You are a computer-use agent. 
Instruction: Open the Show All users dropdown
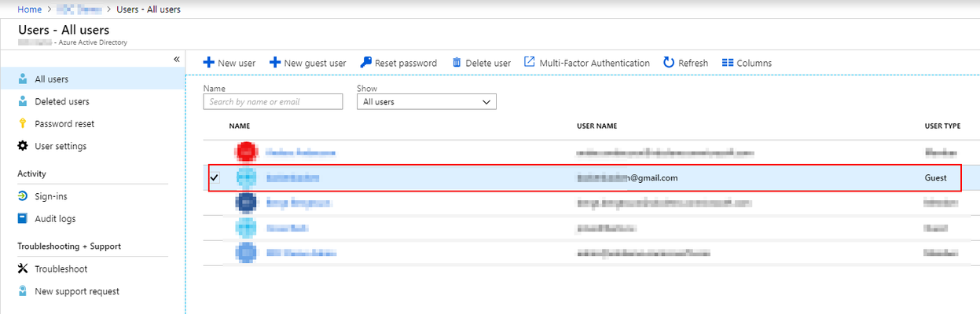[x=426, y=102]
